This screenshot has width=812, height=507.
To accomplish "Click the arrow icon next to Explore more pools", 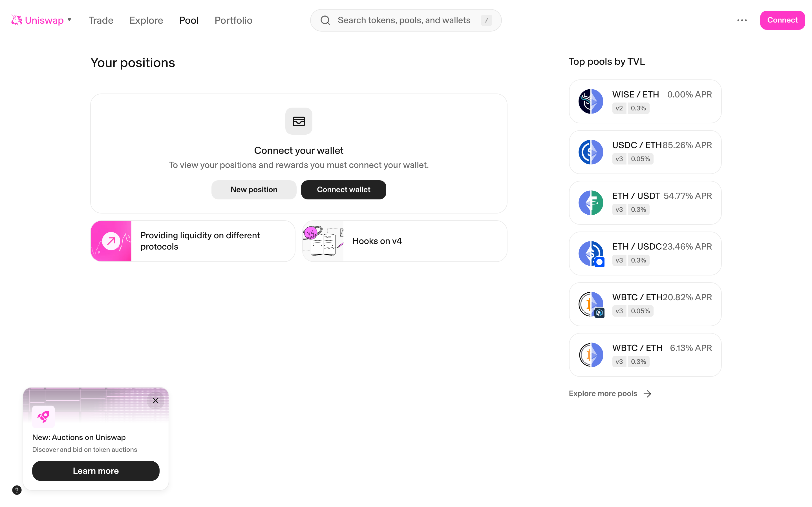I will [647, 393].
